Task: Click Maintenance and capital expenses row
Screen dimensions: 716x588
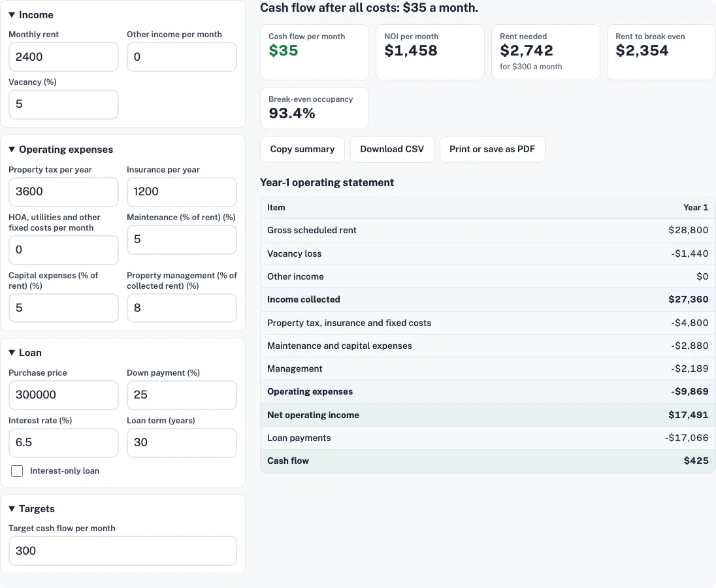Action: coord(488,346)
